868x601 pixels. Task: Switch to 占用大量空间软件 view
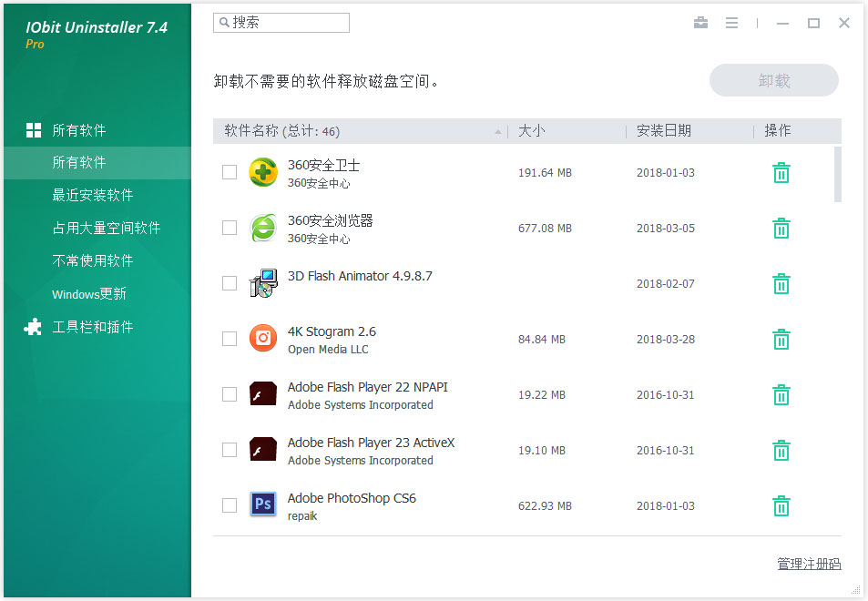(x=106, y=228)
